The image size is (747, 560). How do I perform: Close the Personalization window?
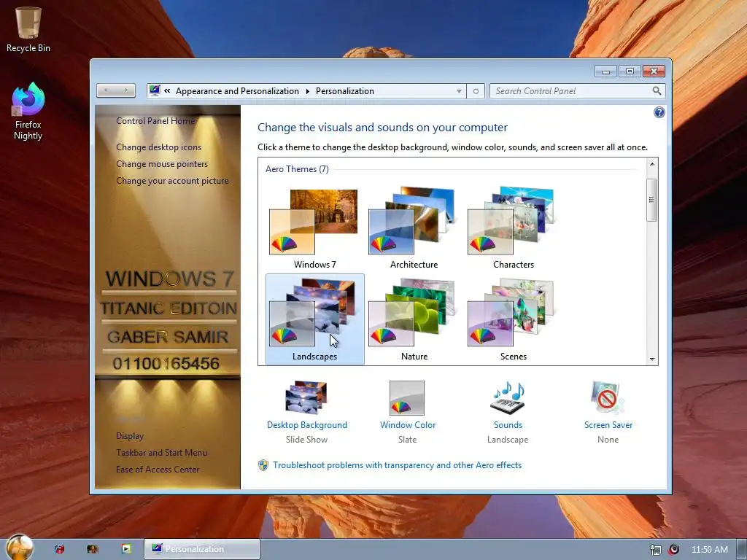pos(654,71)
